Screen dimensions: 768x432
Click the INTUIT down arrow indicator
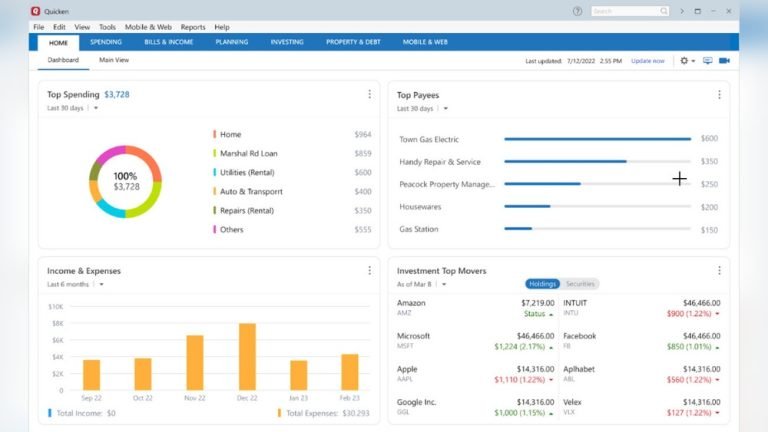(x=717, y=314)
